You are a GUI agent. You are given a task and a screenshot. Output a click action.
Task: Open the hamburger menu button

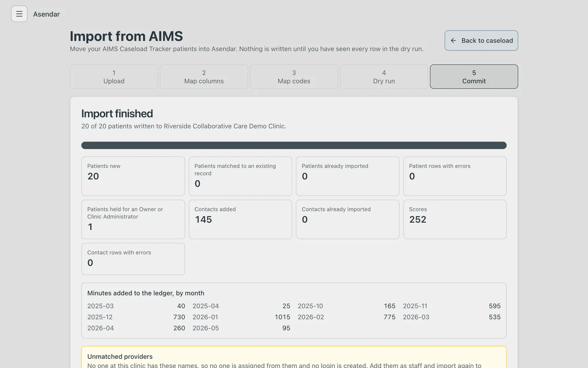(x=19, y=14)
